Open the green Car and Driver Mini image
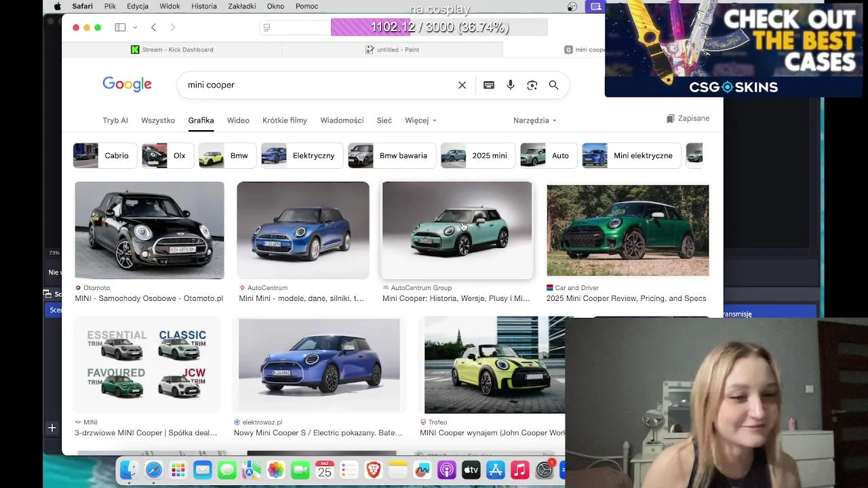Screen dimensions: 868x488 (628, 230)
